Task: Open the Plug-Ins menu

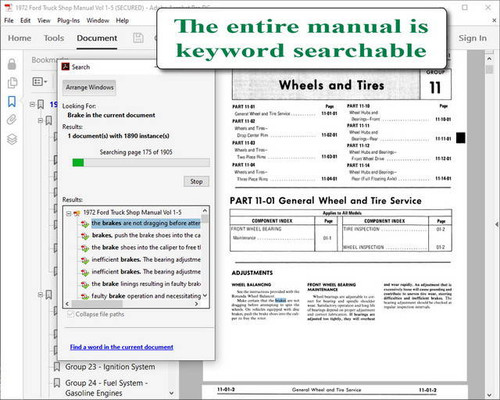Action: 68,21
